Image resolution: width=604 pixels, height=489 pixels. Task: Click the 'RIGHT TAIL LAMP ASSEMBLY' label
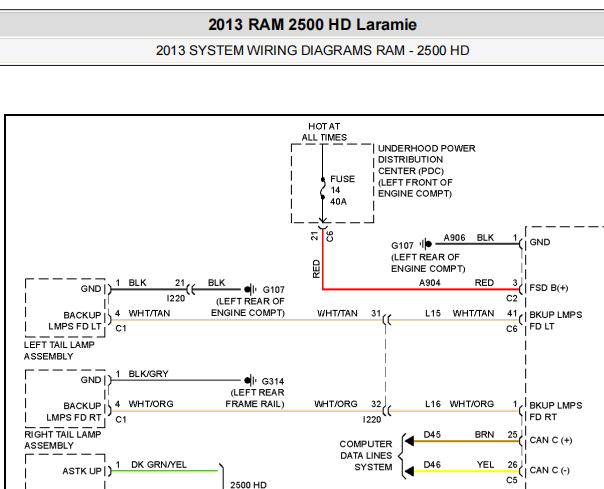62,440
